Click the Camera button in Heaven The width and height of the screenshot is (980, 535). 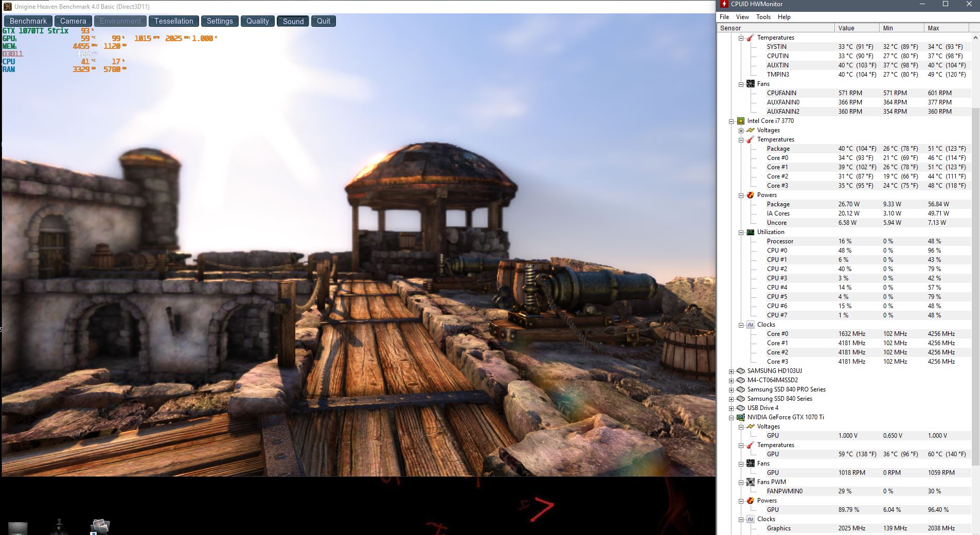[x=73, y=21]
